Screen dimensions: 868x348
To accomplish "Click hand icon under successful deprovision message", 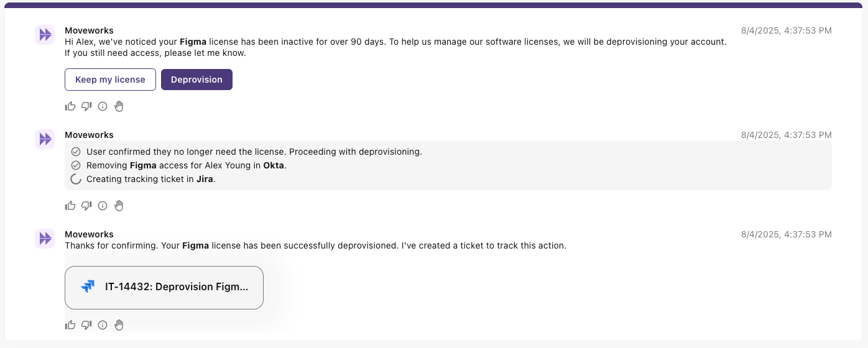I will click(119, 325).
